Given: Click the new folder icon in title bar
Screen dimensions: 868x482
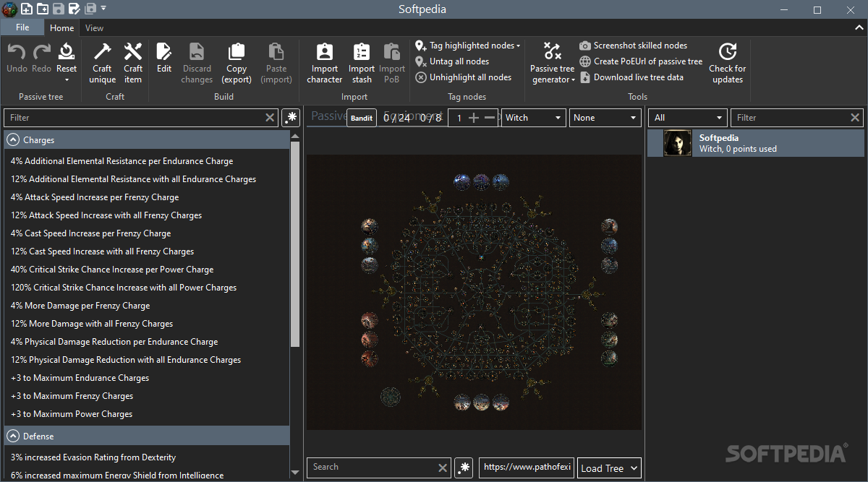Looking at the screenshot, I should pos(43,9).
